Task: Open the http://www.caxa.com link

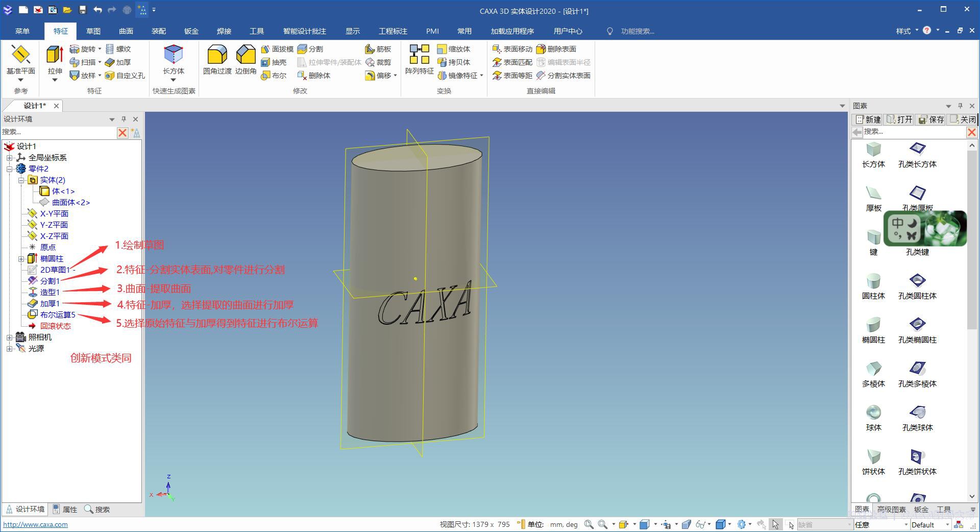Action: (35, 524)
